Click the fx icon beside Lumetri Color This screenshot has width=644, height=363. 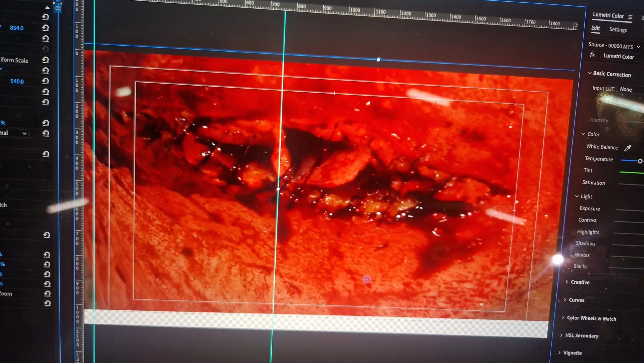coord(592,55)
